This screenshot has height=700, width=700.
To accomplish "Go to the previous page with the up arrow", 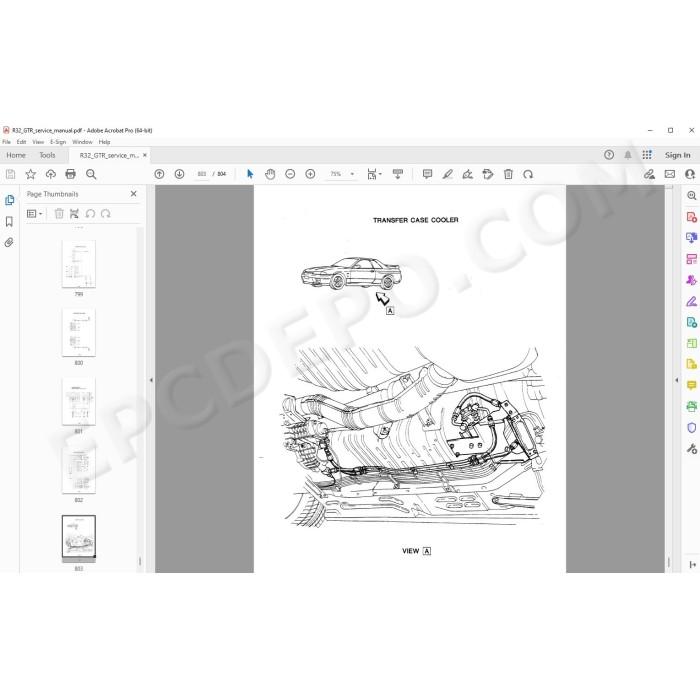I will [159, 174].
